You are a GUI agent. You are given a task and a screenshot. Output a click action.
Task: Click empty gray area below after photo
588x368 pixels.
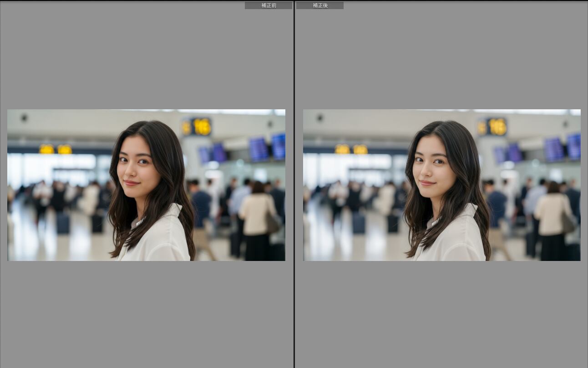point(441,314)
